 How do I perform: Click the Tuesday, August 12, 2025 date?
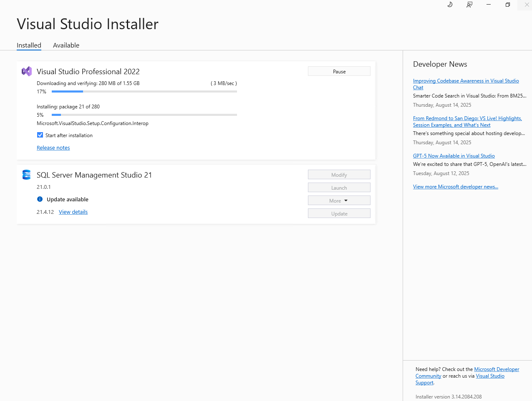[x=441, y=173]
